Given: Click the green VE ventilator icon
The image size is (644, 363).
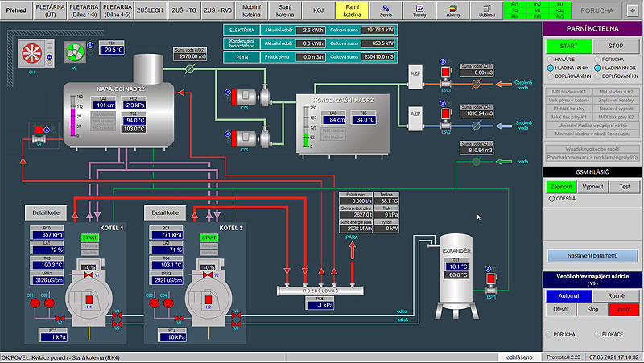Looking at the screenshot, I should 75,52.
